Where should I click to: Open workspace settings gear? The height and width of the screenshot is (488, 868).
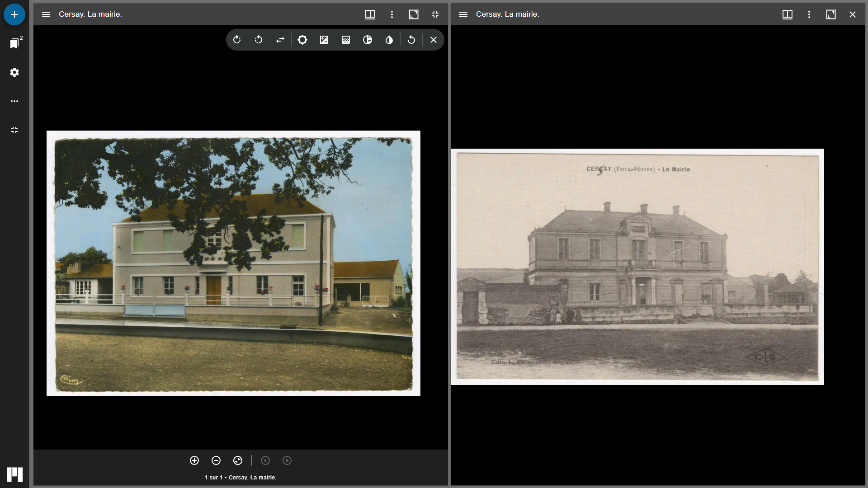pyautogui.click(x=14, y=72)
